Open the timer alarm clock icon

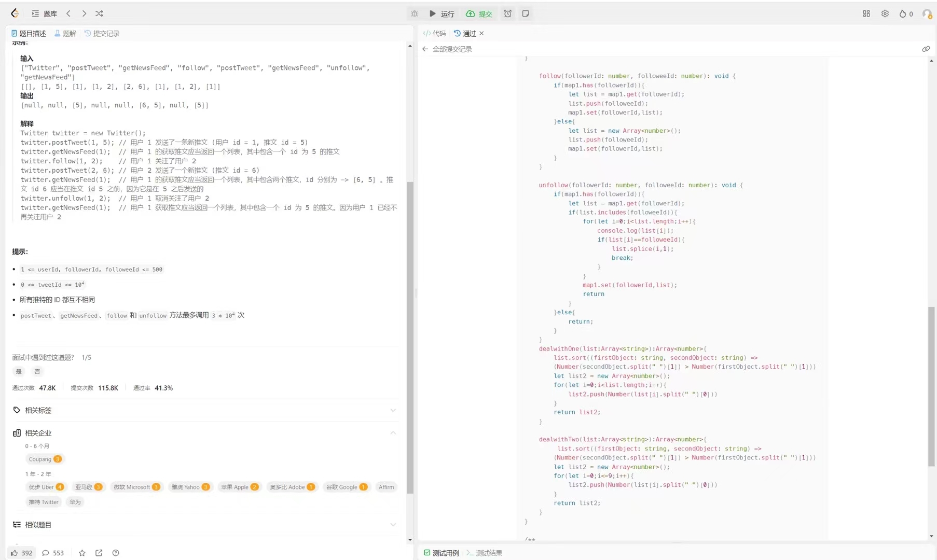(x=508, y=13)
